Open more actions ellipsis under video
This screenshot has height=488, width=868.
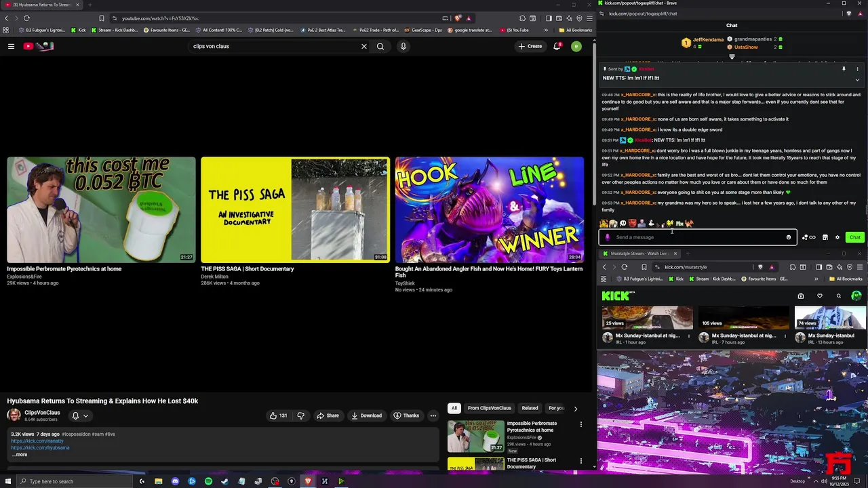click(x=433, y=415)
